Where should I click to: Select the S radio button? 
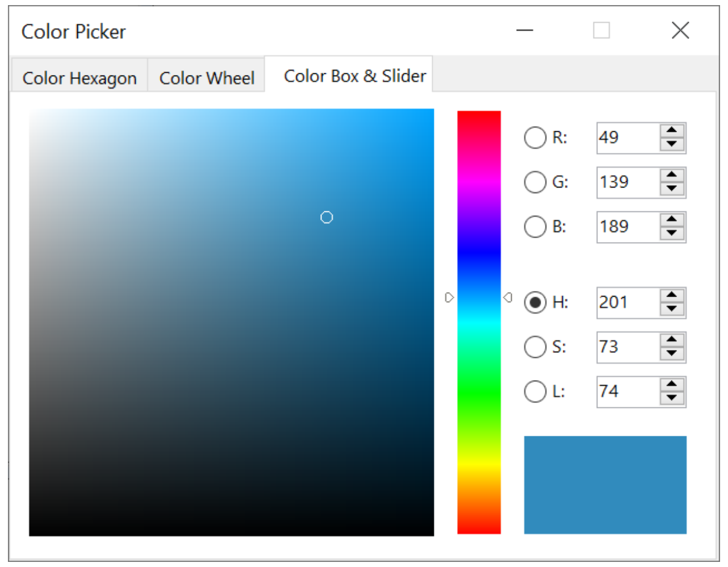pos(534,347)
